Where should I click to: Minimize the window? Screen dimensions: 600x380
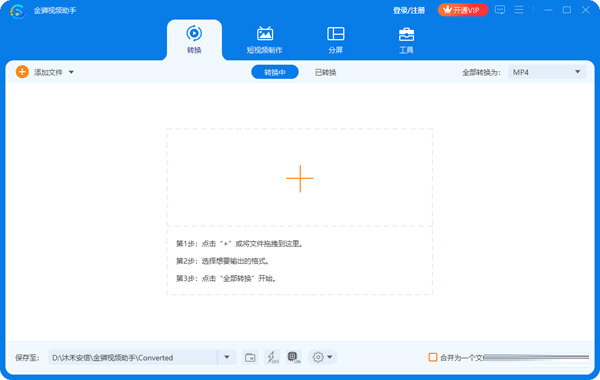[548, 10]
